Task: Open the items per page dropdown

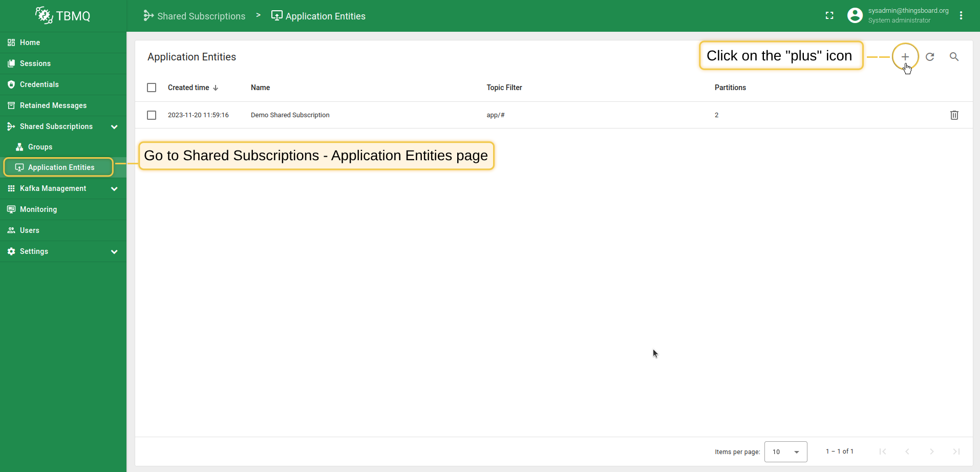Action: point(785,452)
